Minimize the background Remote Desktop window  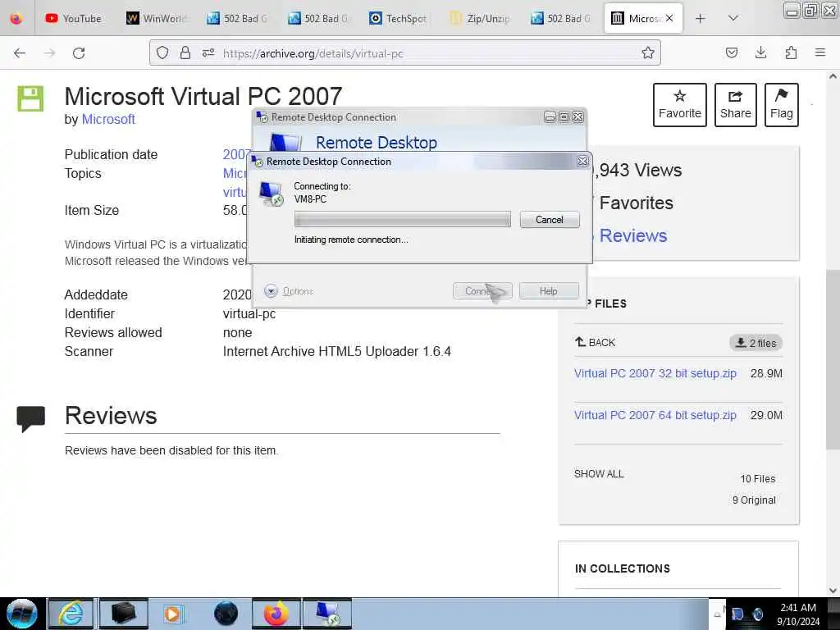click(x=550, y=116)
